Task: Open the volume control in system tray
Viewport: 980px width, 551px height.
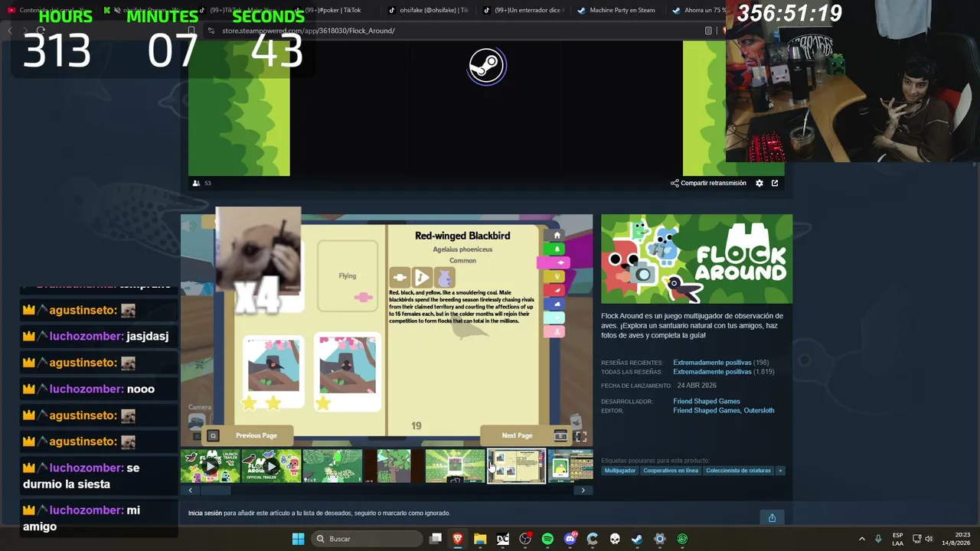Action: click(929, 539)
